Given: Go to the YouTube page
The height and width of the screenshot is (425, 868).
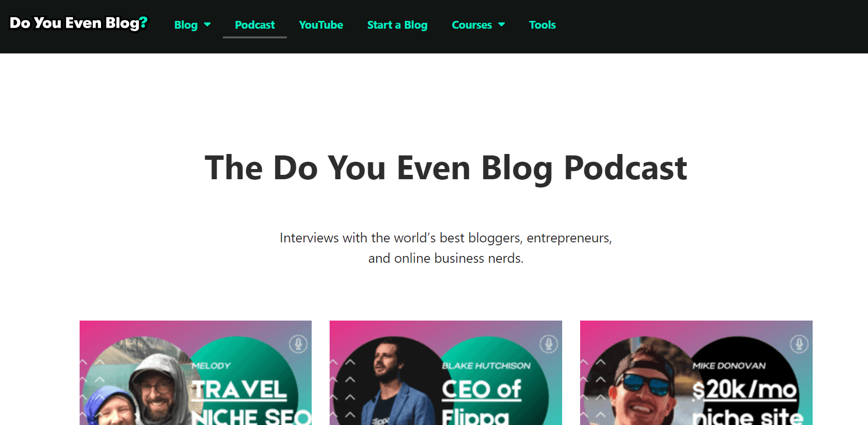Looking at the screenshot, I should [321, 25].
